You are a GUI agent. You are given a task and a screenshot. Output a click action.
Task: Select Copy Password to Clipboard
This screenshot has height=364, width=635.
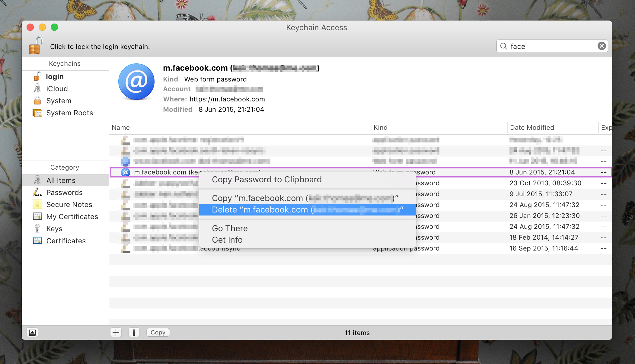tap(266, 179)
